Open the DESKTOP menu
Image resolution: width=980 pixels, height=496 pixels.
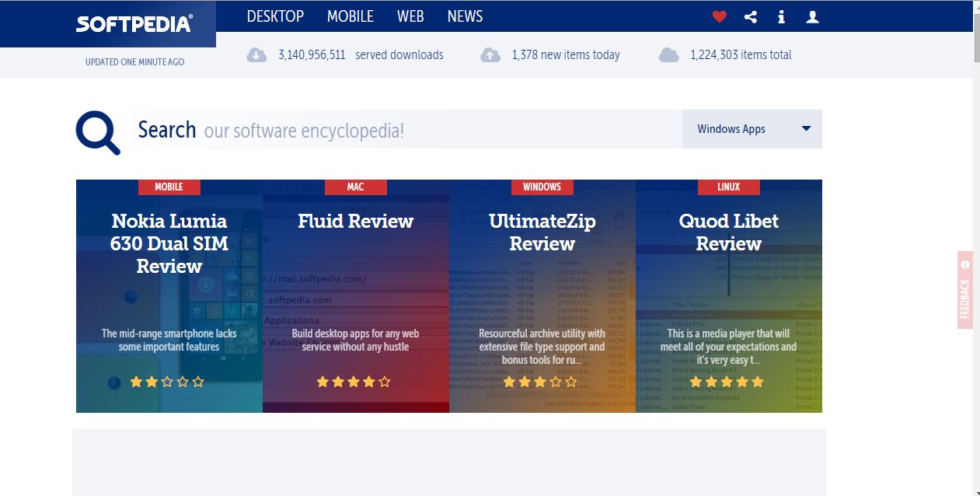click(x=275, y=16)
